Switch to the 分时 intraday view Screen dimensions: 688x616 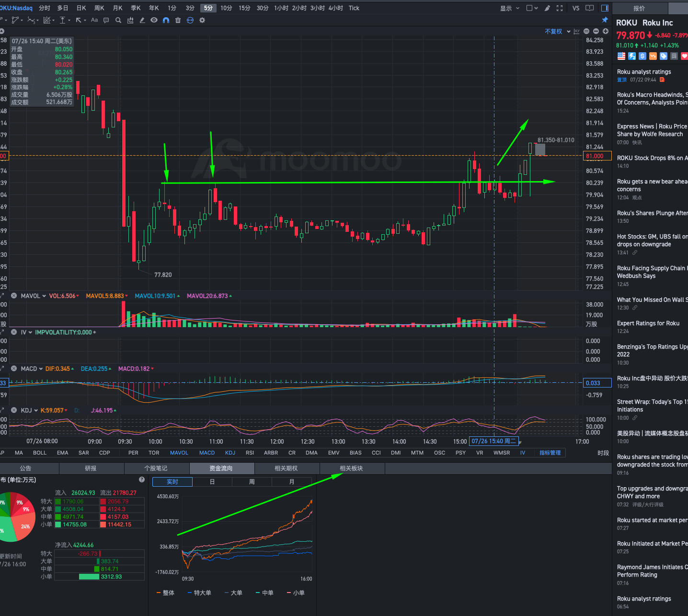45,8
